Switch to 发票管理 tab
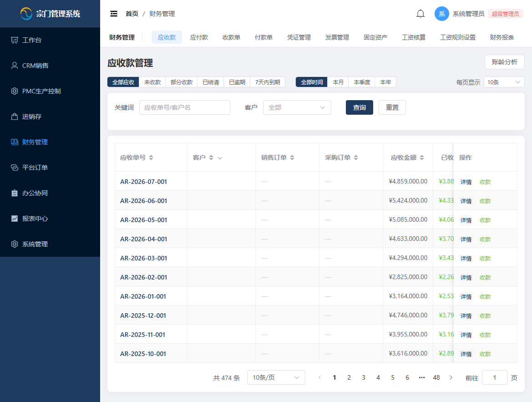Image resolution: width=532 pixels, height=402 pixels. click(x=337, y=37)
